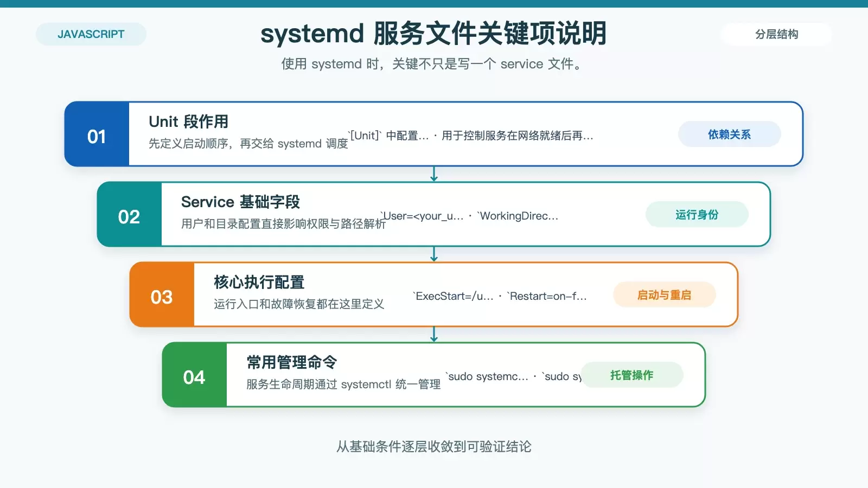This screenshot has width=868, height=488.
Task: Select the Service 基础字段 heading
Action: (240, 202)
